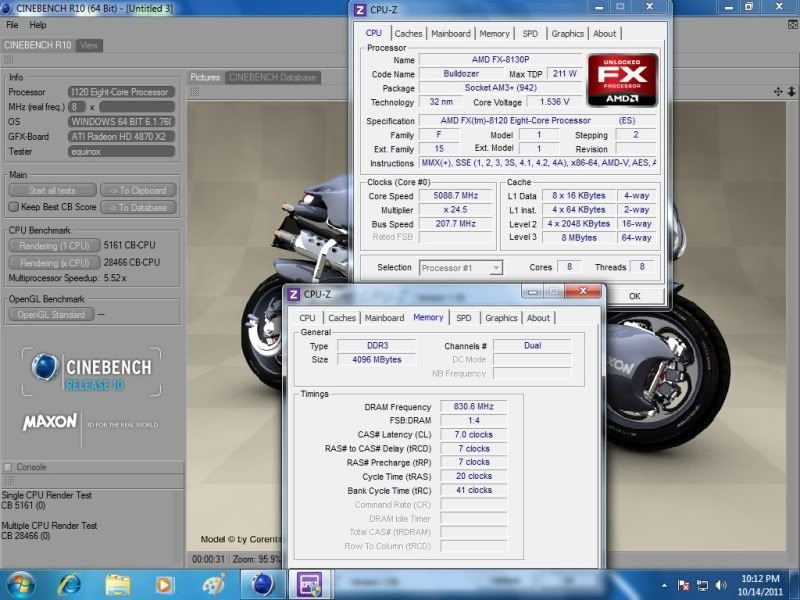Open the Processor #1 selection dropdown

[461, 268]
